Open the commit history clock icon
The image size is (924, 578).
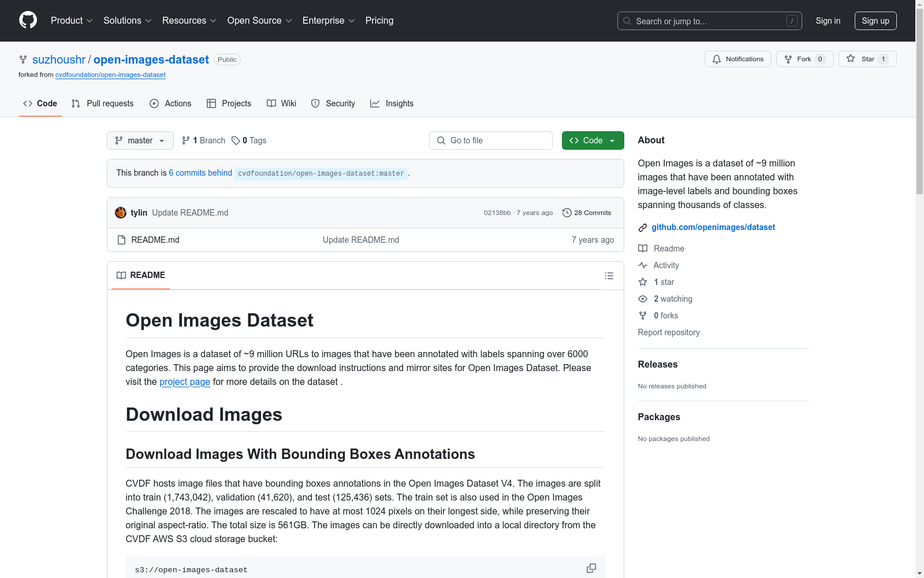(x=567, y=213)
